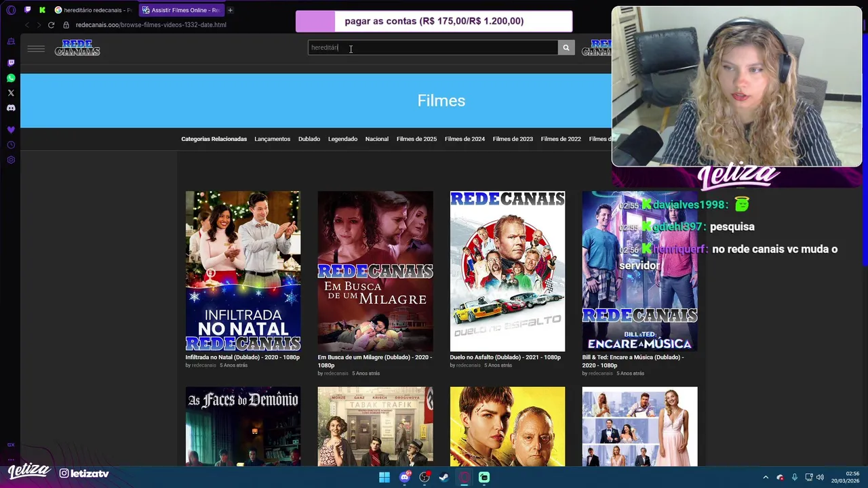Click the site search input field
Image resolution: width=868 pixels, height=488 pixels.
tap(433, 47)
